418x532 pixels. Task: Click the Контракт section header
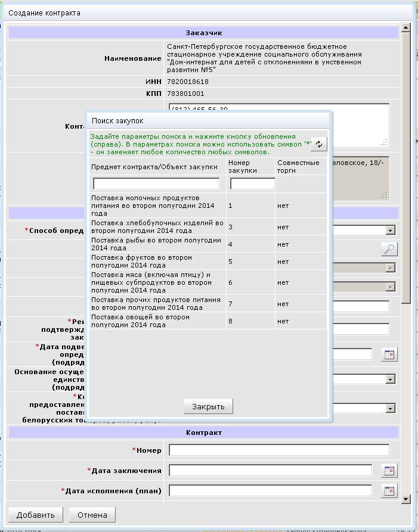pyautogui.click(x=203, y=433)
